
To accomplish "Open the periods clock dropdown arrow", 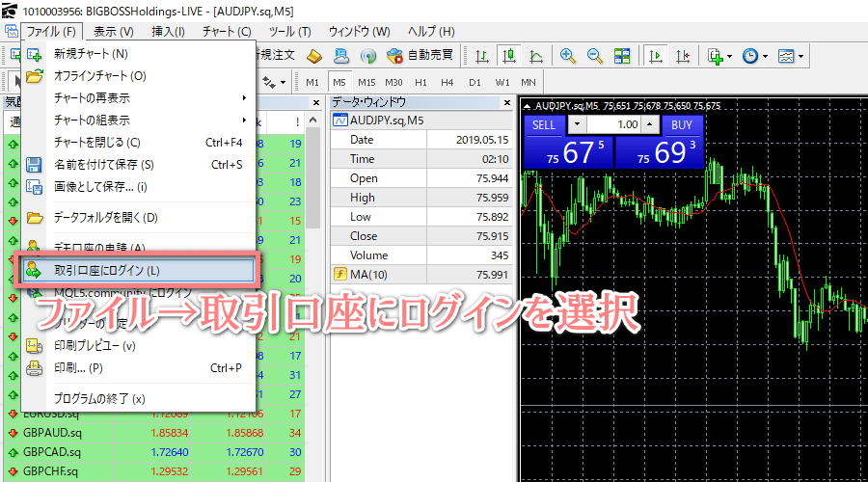I will coord(765,57).
